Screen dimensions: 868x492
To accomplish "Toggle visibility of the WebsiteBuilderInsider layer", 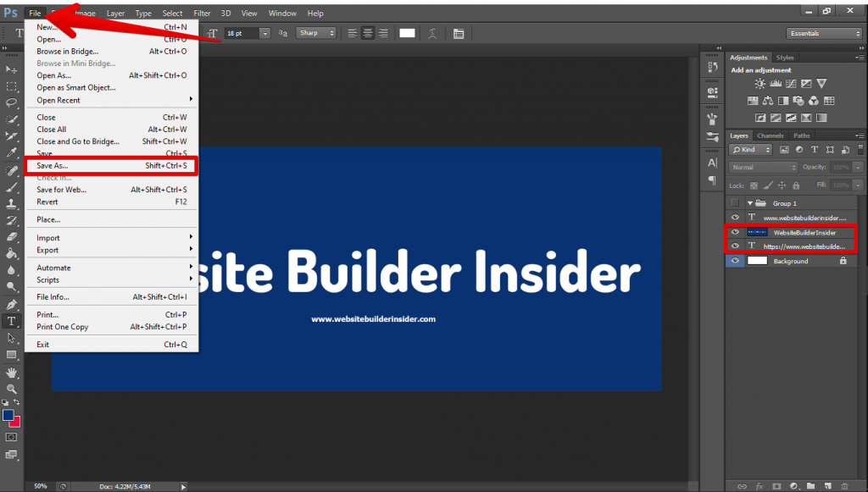I will click(x=736, y=232).
